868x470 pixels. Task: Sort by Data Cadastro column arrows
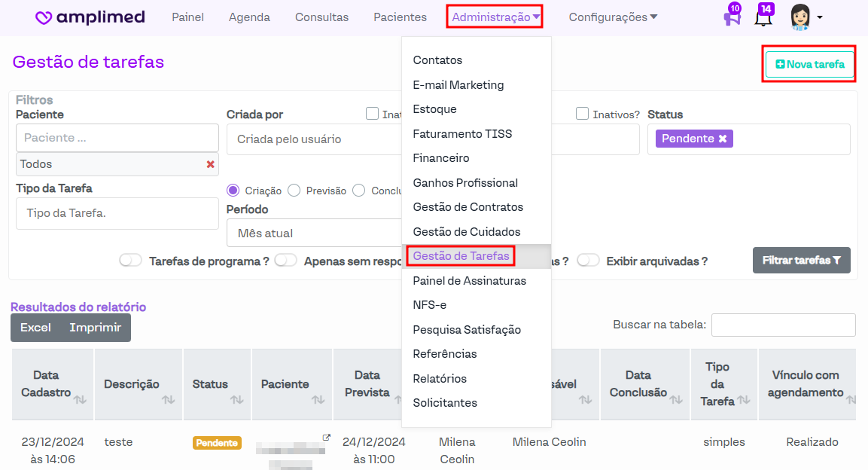pyautogui.click(x=80, y=399)
